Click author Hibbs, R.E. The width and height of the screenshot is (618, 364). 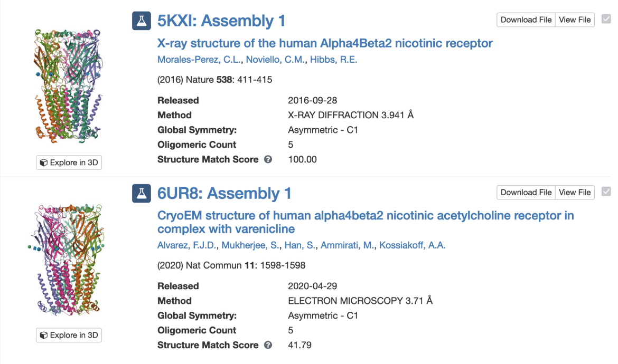click(333, 60)
